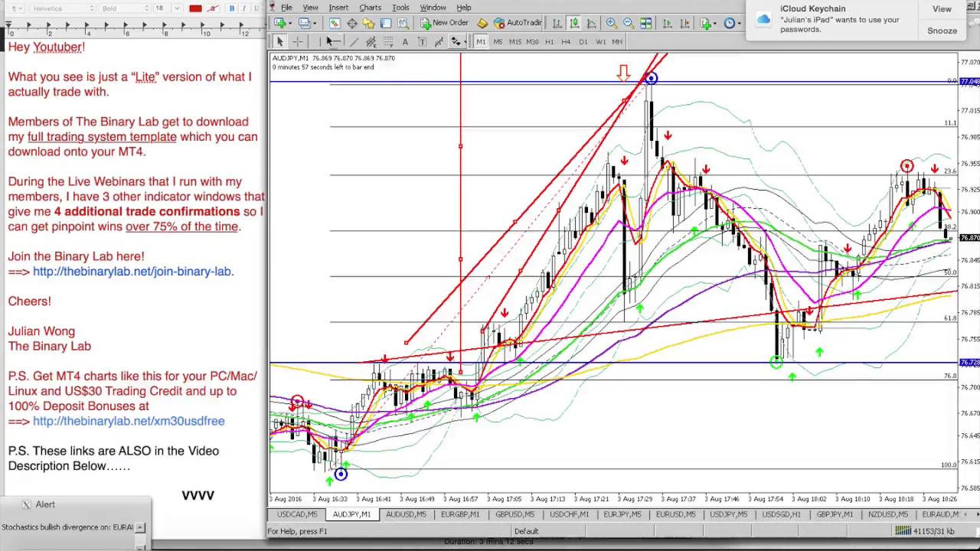Zoom out on the chart

tap(629, 23)
